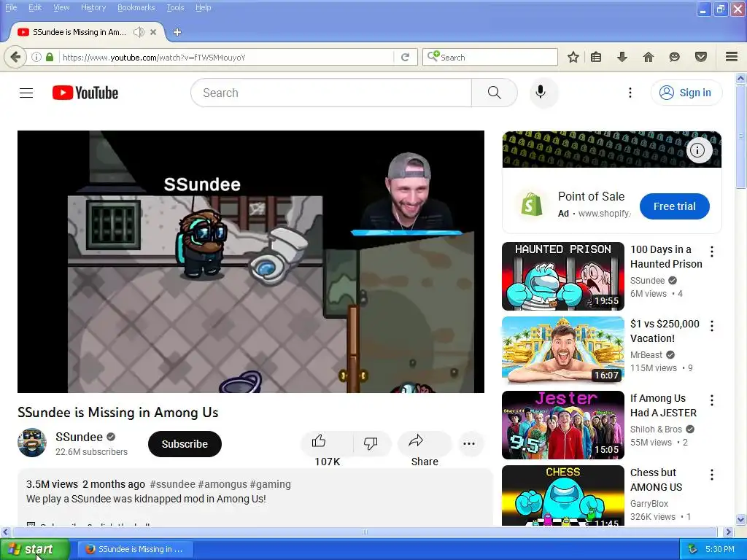Click vertical scrollbar down arrow

click(x=740, y=519)
